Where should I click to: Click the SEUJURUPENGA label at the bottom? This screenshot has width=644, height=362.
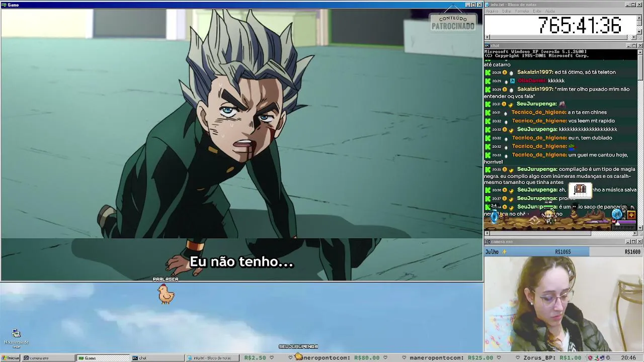[298, 346]
